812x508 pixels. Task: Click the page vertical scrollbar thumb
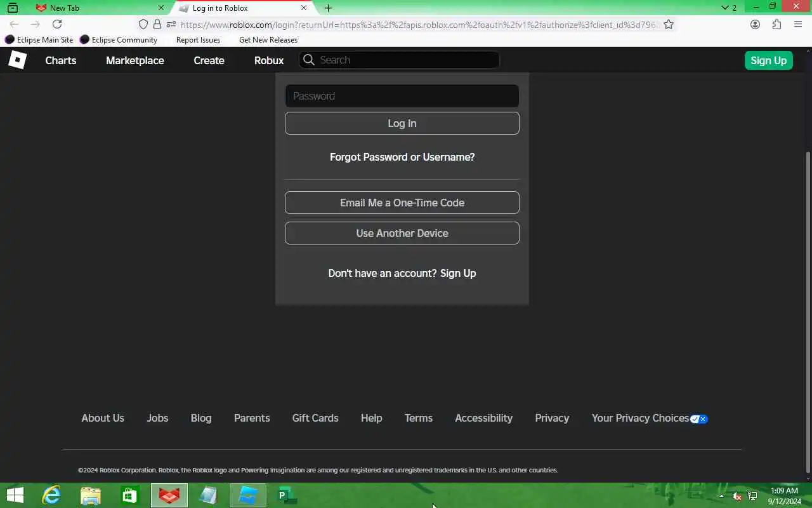[x=808, y=311]
